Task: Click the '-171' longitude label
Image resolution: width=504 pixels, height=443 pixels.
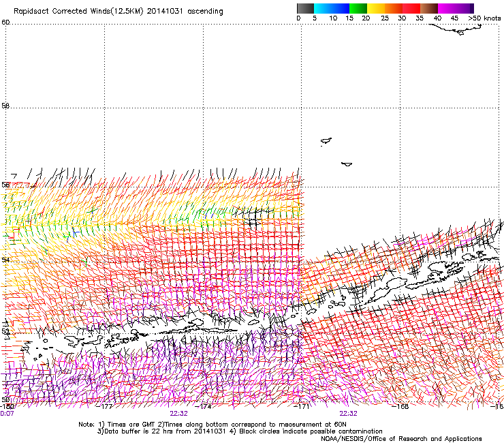Action: (302, 406)
